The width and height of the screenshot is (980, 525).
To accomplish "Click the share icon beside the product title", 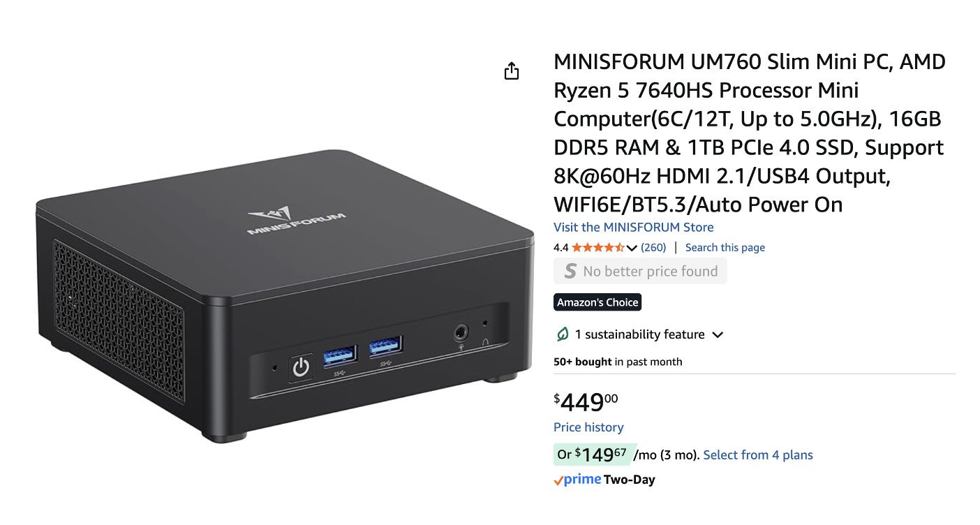I will pyautogui.click(x=512, y=71).
